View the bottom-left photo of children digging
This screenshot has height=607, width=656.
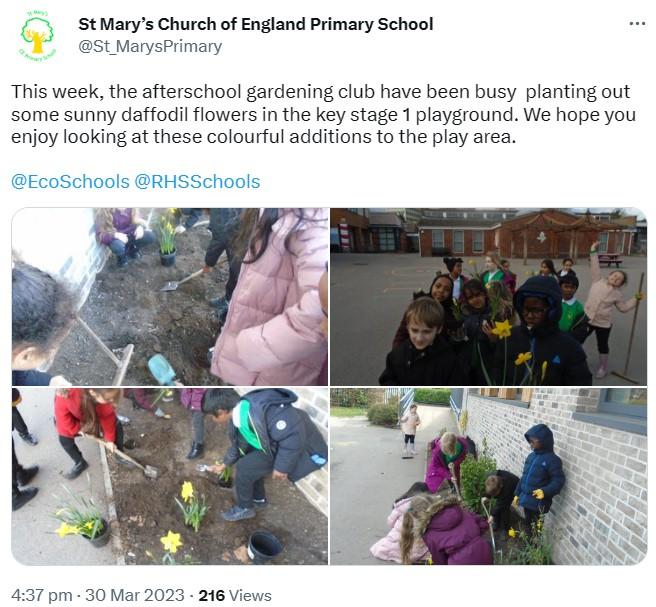pyautogui.click(x=170, y=476)
